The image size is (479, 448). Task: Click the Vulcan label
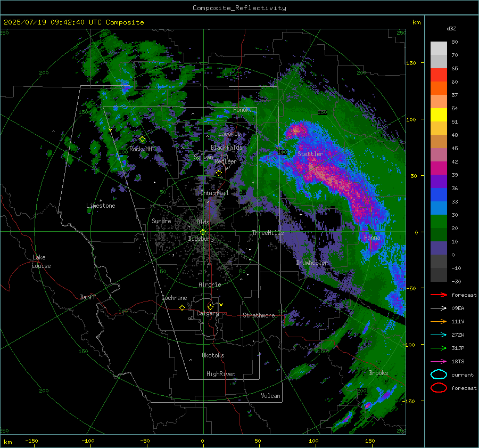(x=271, y=396)
